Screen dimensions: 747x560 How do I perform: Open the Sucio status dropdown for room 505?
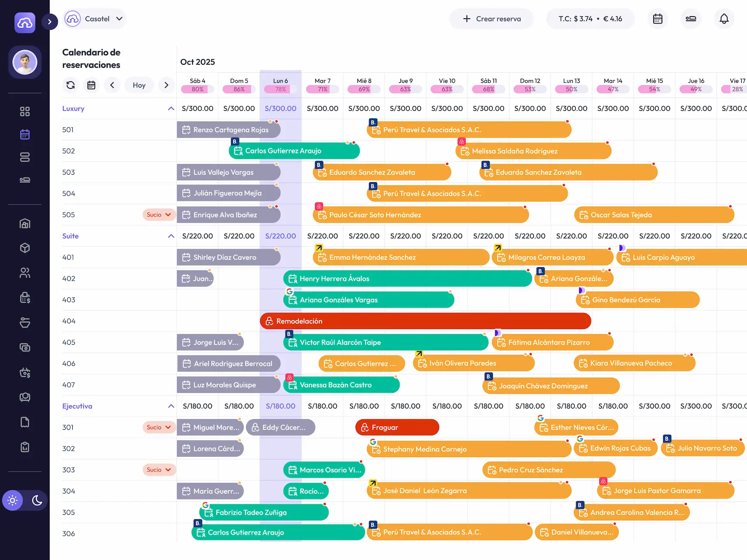[159, 214]
